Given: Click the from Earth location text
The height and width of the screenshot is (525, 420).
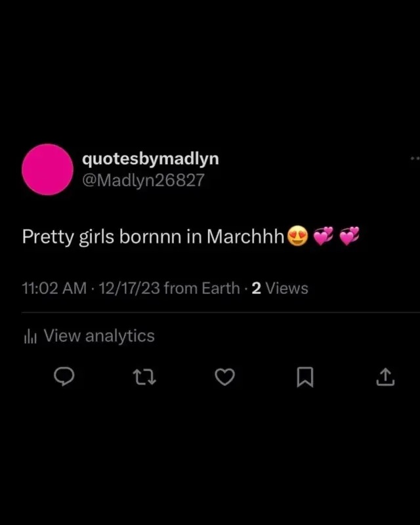Looking at the screenshot, I should (202, 288).
